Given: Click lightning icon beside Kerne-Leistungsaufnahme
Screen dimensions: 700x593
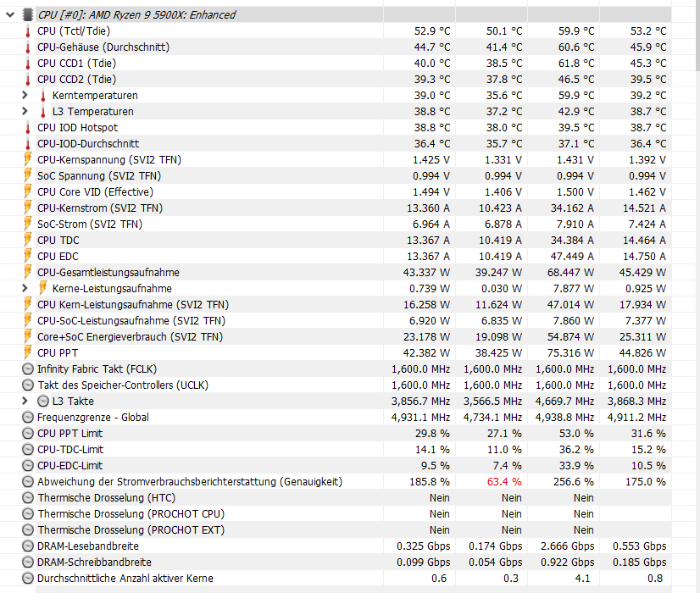Looking at the screenshot, I should point(43,288).
